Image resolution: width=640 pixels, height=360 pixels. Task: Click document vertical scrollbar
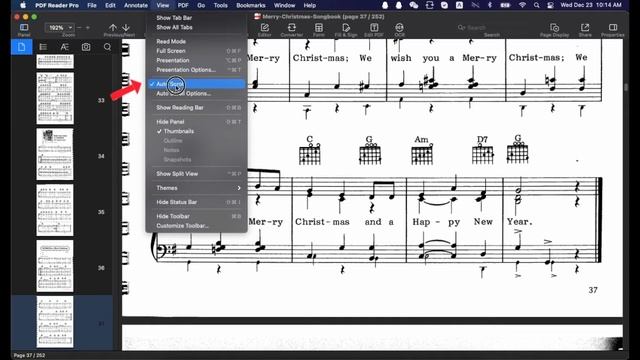[626, 87]
